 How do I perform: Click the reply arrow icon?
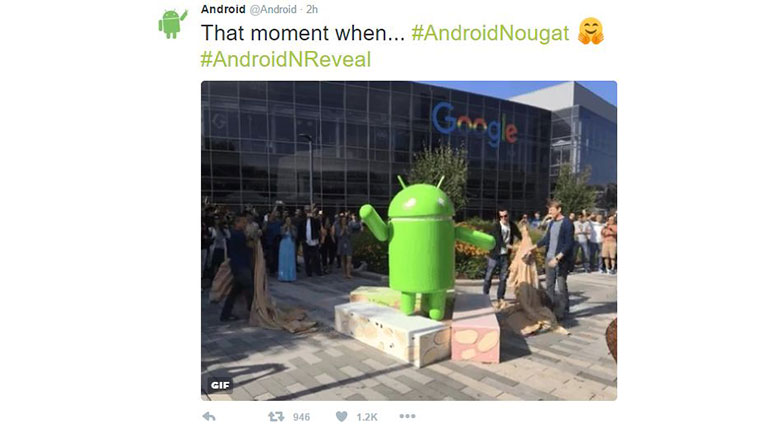(209, 417)
